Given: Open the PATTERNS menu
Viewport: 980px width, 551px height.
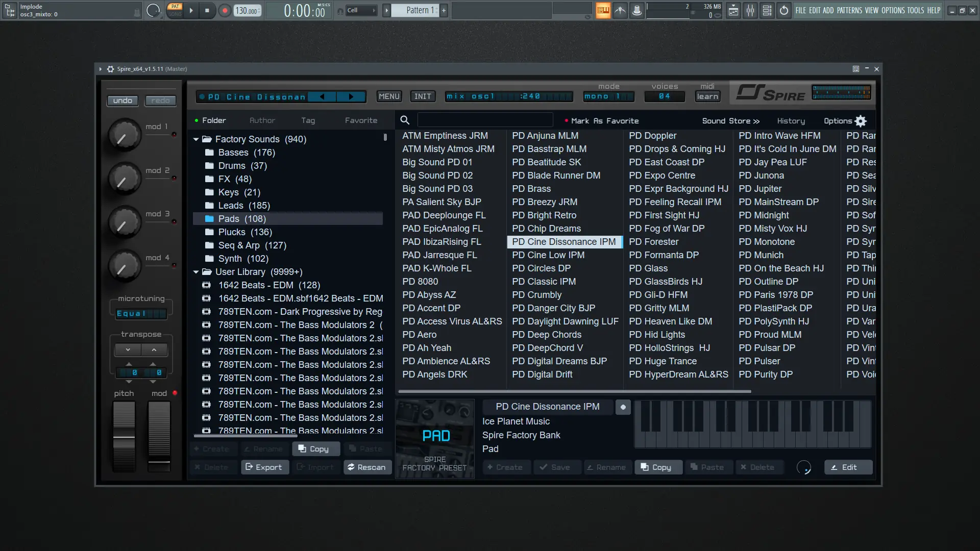Looking at the screenshot, I should (x=849, y=10).
